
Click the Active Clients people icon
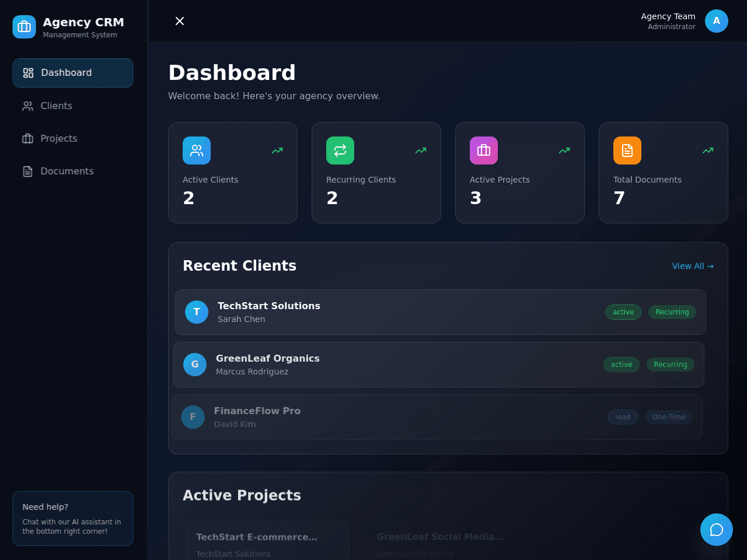[197, 150]
